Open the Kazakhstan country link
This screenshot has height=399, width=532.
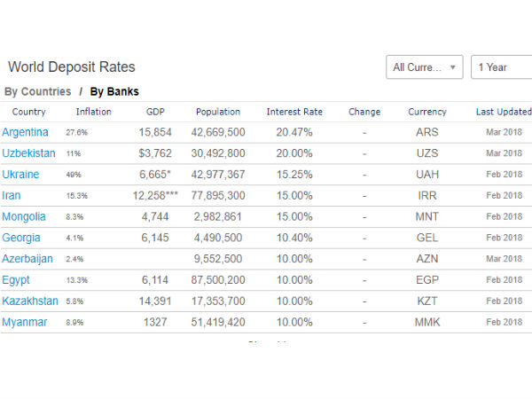click(30, 301)
